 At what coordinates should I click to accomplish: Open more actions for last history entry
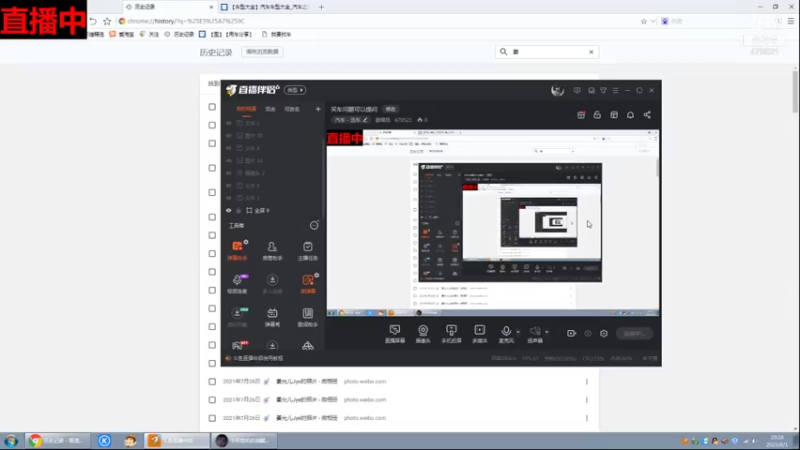[x=587, y=418]
